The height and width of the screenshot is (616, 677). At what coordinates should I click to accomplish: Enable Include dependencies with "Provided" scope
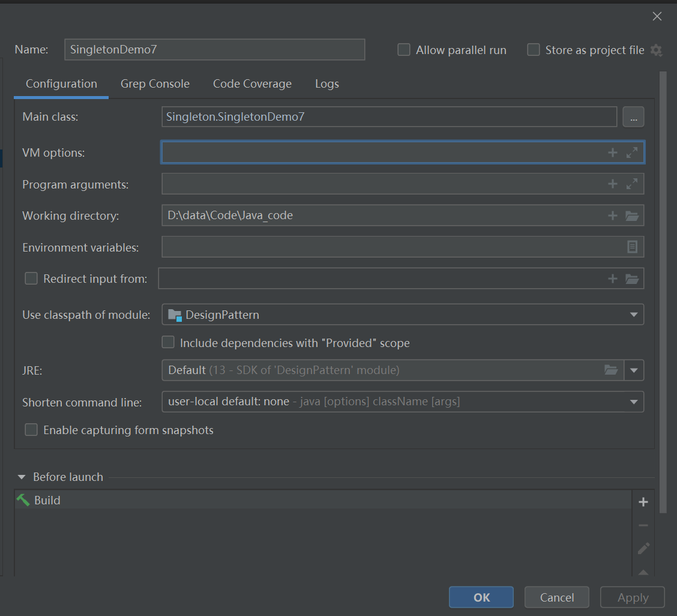pyautogui.click(x=168, y=343)
